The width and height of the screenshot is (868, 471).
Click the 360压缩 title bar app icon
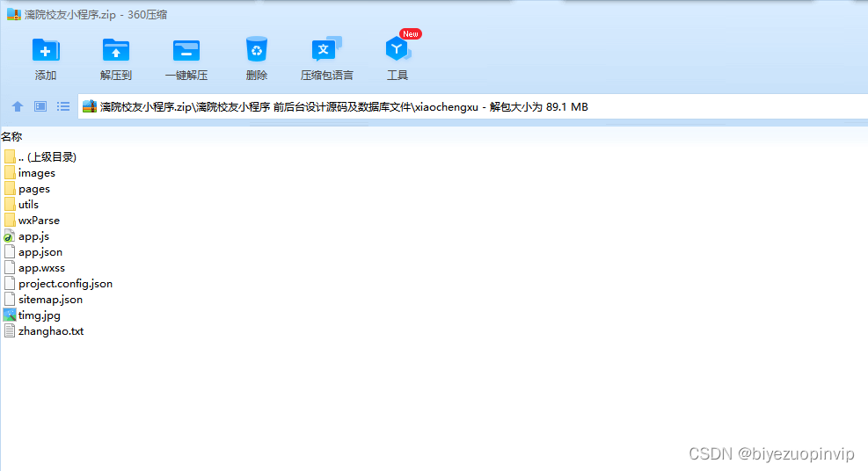14,14
